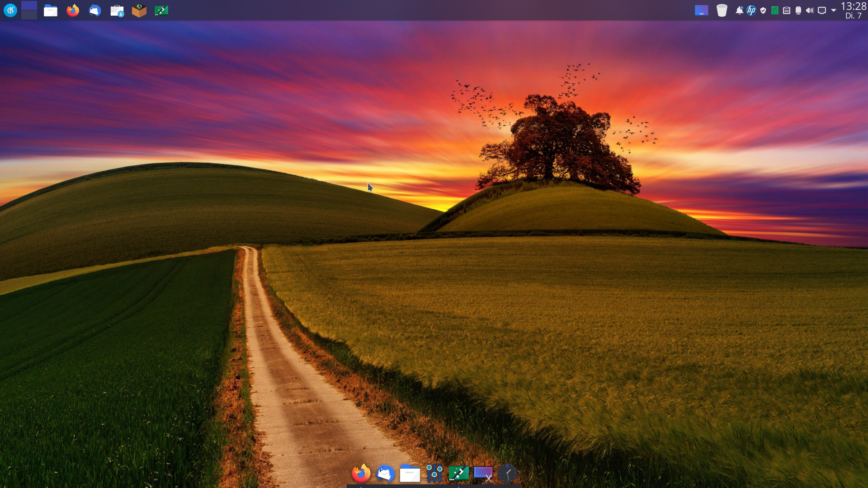Open the clipboard tray icon
The width and height of the screenshot is (868, 488).
[787, 10]
